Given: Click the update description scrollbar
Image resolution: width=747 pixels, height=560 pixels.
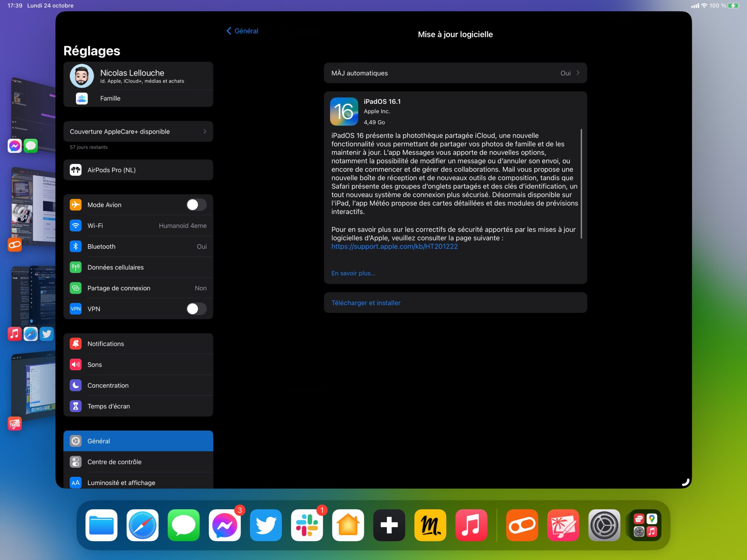Looking at the screenshot, I should (x=581, y=184).
